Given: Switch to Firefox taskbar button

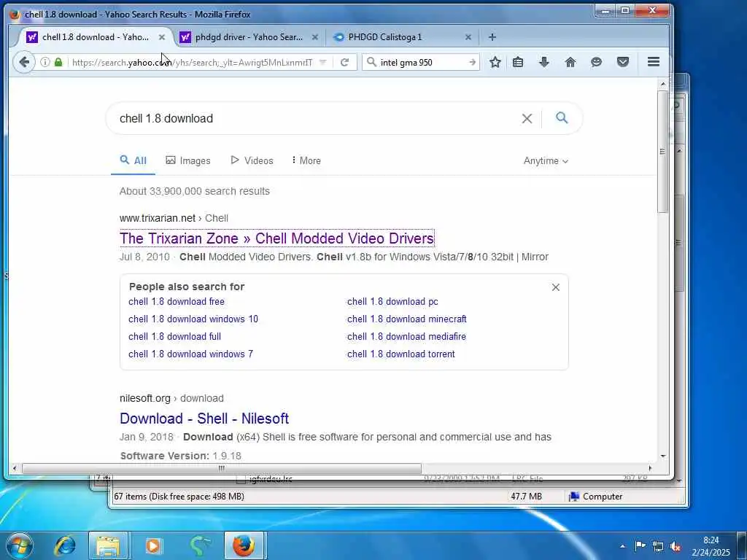Looking at the screenshot, I should 244,545.
